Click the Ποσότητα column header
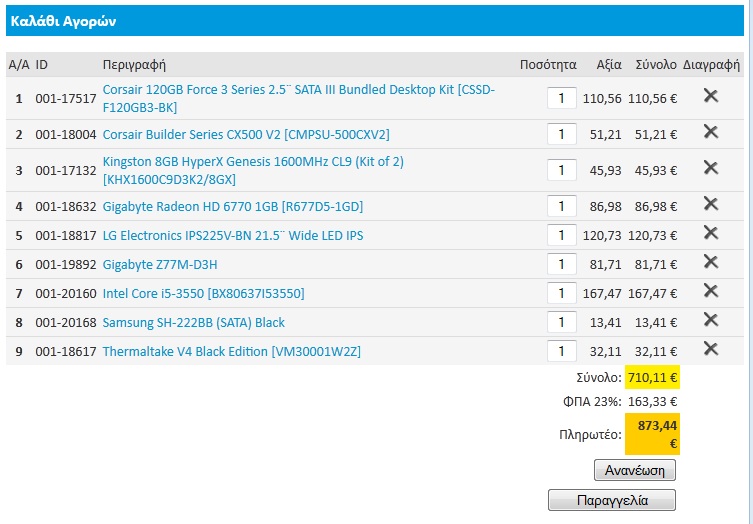Viewport: 753px width, 524px height. 548,65
